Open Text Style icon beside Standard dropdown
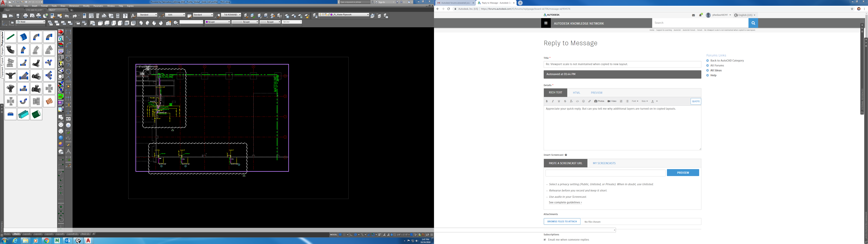868x244 pixels. (x=133, y=15)
